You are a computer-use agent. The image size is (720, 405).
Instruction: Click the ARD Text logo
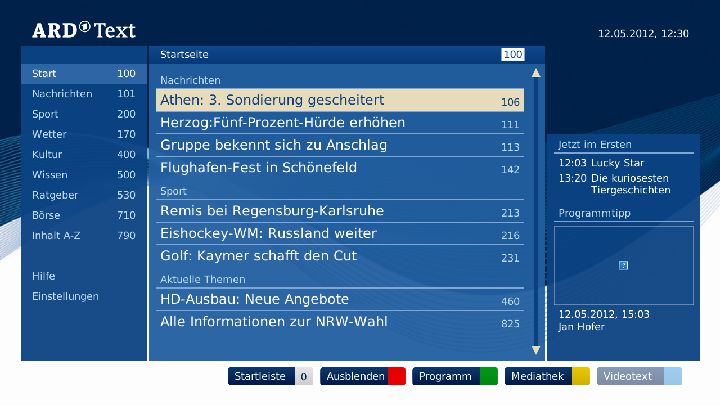click(84, 31)
